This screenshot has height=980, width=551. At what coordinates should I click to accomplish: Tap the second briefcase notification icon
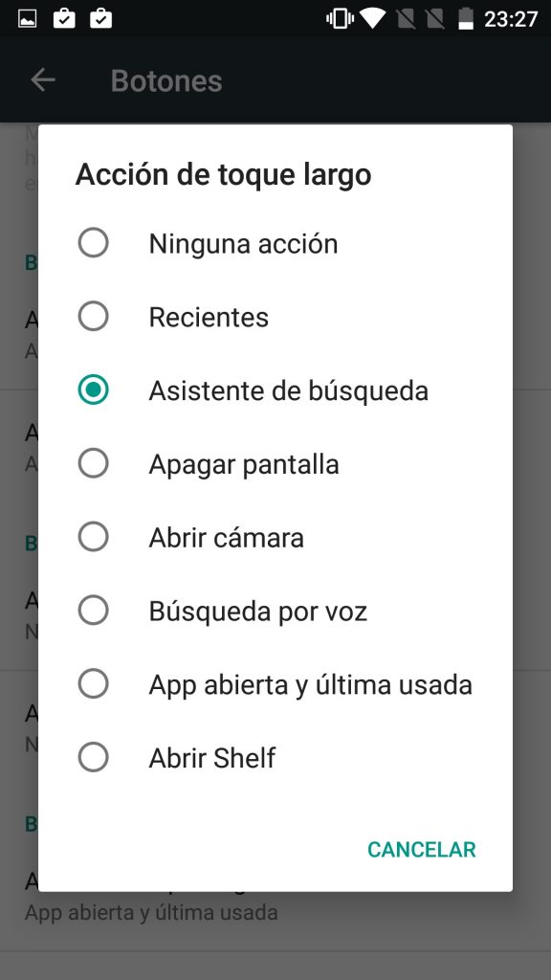point(100,18)
